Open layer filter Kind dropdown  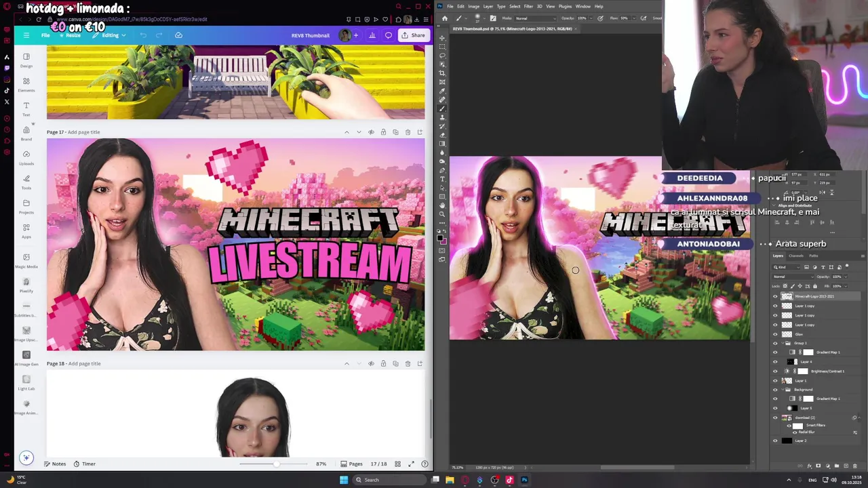[786, 267]
